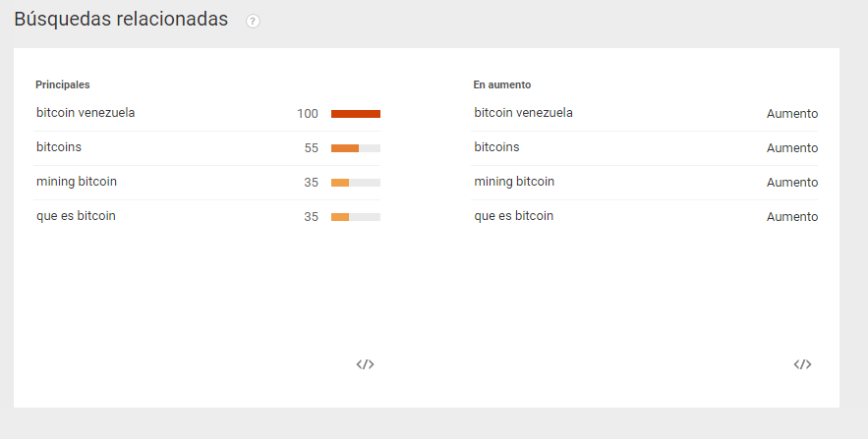Viewport: 868px width, 439px height.
Task: Select 'bitcoins' in the Principales list
Action: point(59,147)
